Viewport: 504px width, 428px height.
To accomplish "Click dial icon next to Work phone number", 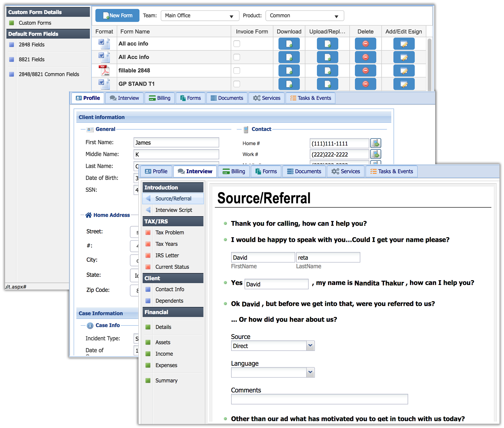I will tap(375, 154).
